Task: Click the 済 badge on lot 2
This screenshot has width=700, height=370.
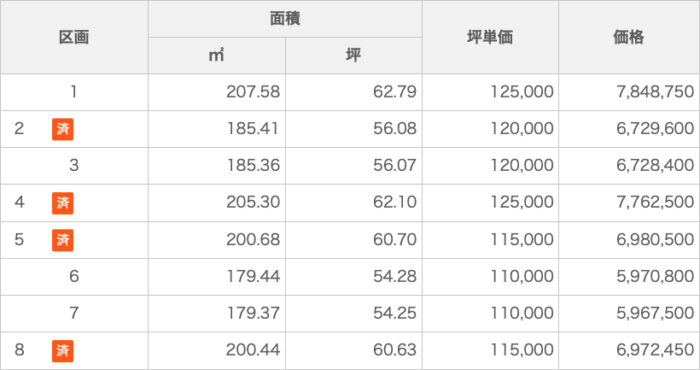Action: 62,129
